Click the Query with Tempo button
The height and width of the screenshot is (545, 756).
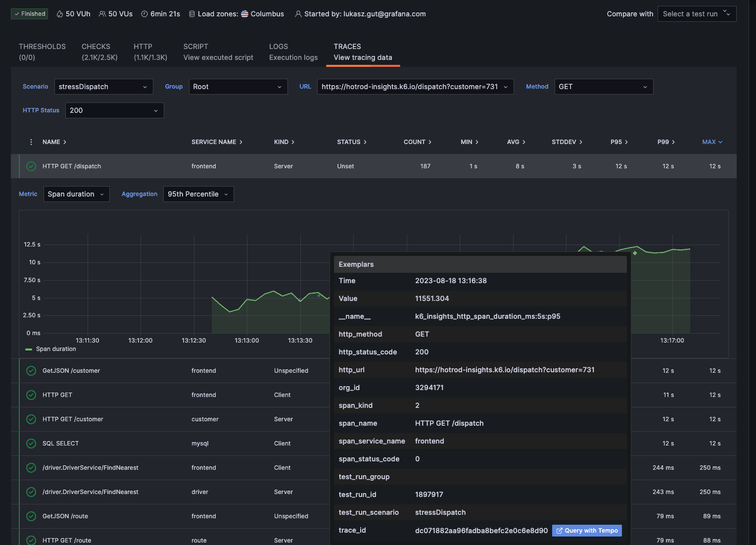pos(587,530)
